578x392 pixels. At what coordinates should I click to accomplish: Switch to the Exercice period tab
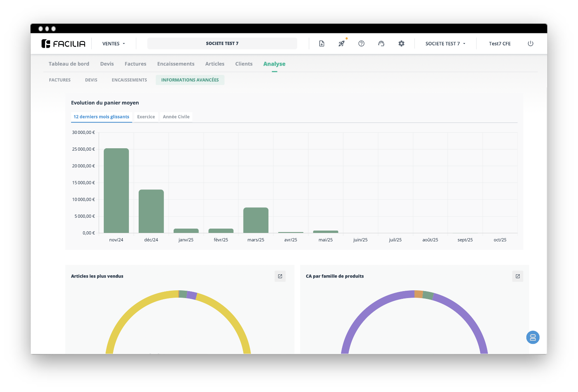[x=146, y=117]
